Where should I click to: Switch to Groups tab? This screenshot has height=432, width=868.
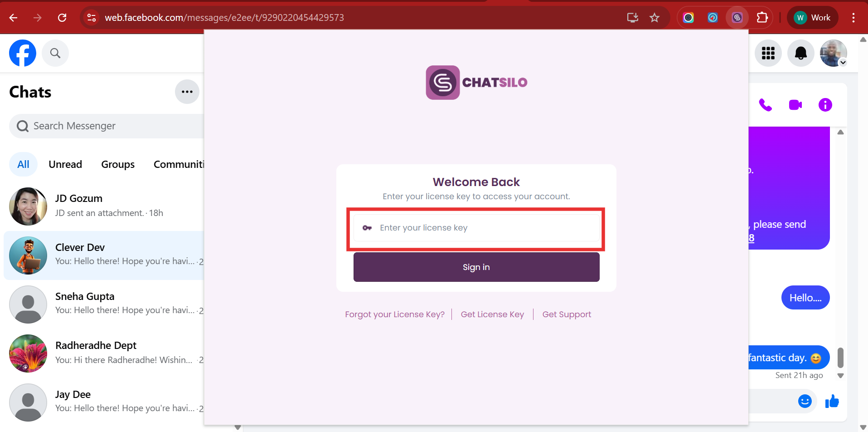(x=118, y=164)
